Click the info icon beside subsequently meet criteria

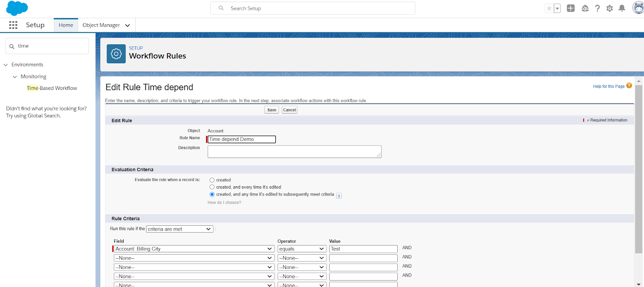[339, 195]
